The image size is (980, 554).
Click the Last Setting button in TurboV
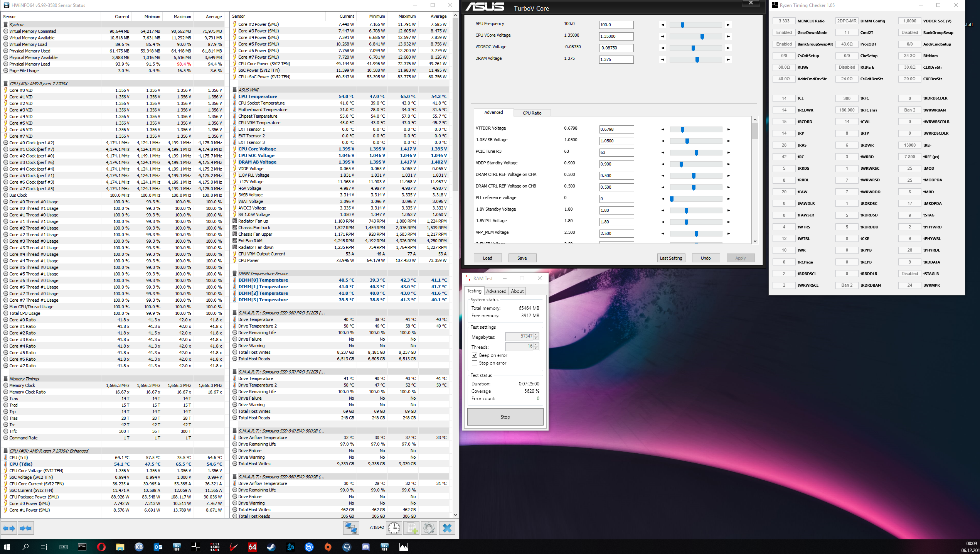(671, 258)
